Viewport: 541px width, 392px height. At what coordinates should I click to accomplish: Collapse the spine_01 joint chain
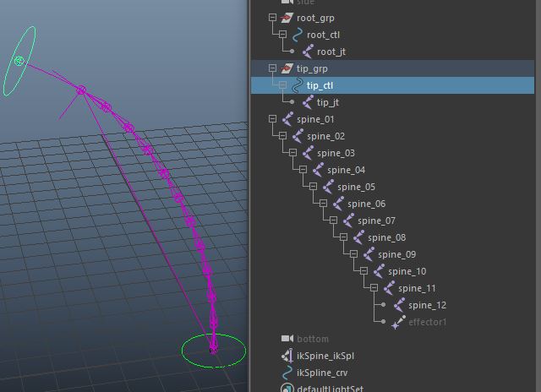(x=272, y=119)
